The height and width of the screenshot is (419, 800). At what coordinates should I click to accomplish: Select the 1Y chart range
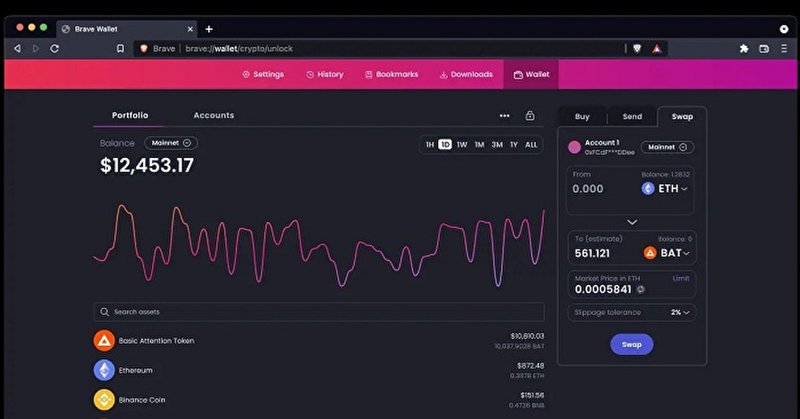[514, 145]
